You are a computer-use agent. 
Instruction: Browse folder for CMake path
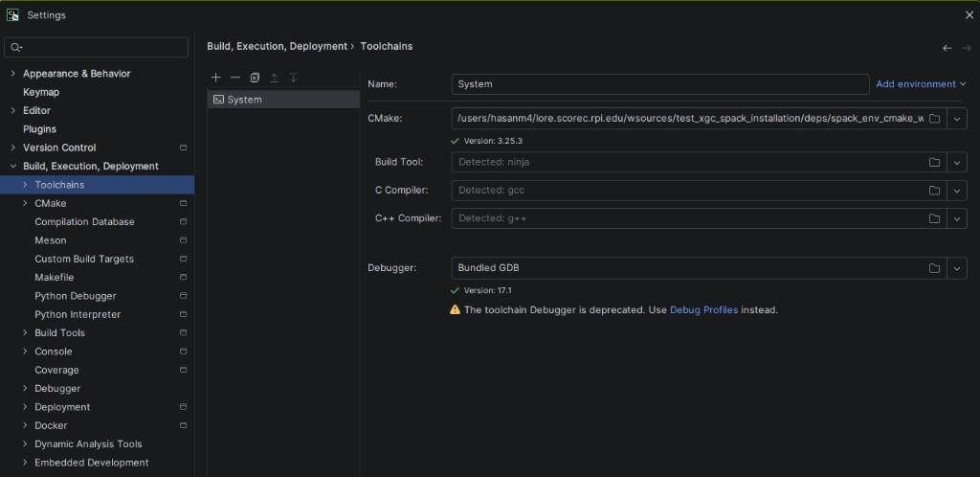(x=934, y=118)
